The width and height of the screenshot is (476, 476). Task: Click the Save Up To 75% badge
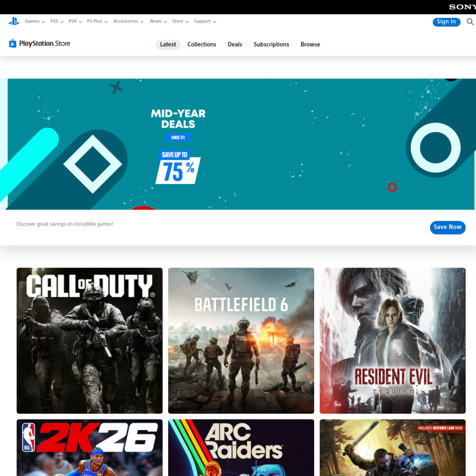click(x=178, y=167)
